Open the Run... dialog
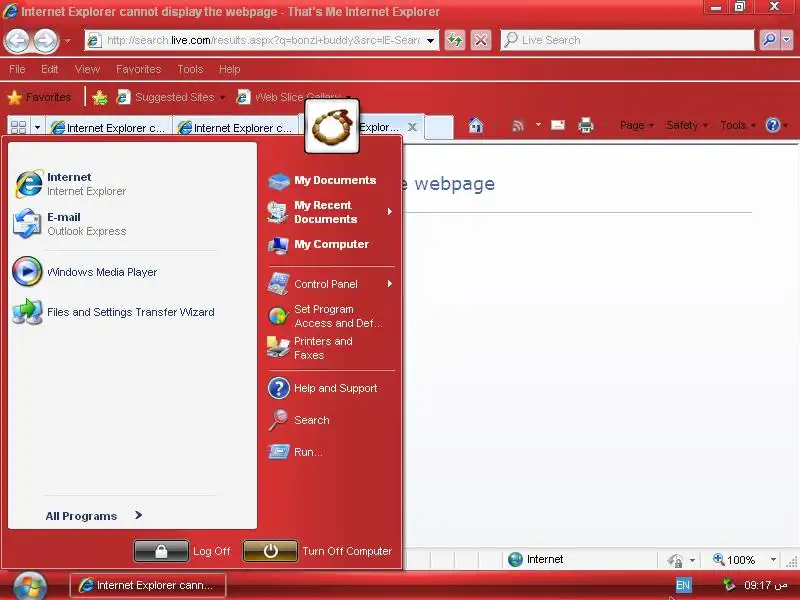 pyautogui.click(x=331, y=452)
